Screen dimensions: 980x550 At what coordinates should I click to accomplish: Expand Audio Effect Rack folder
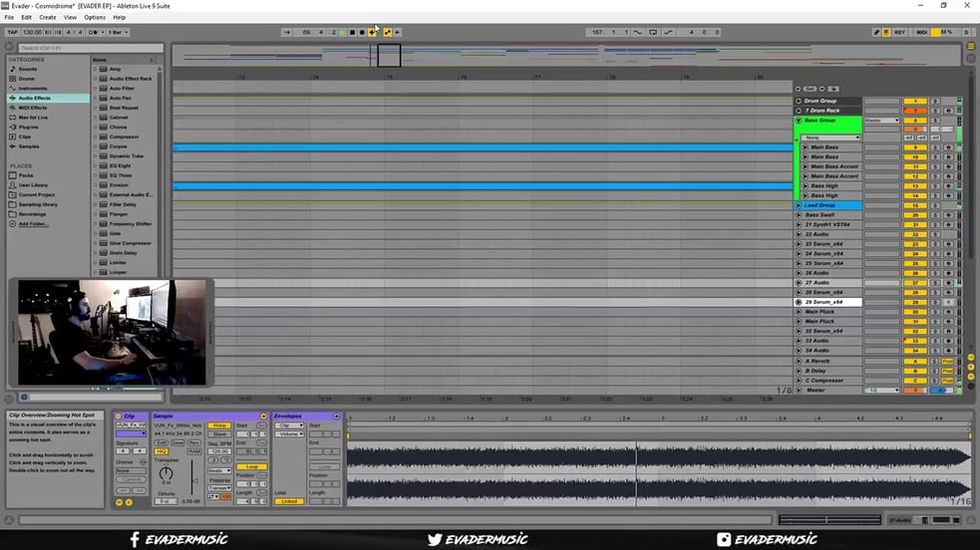tap(95, 79)
